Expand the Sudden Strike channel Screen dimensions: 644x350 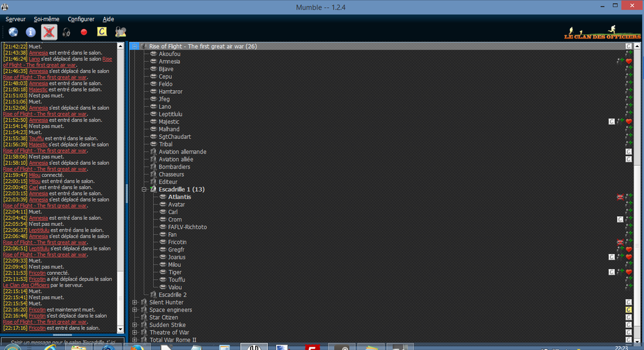[x=135, y=325]
